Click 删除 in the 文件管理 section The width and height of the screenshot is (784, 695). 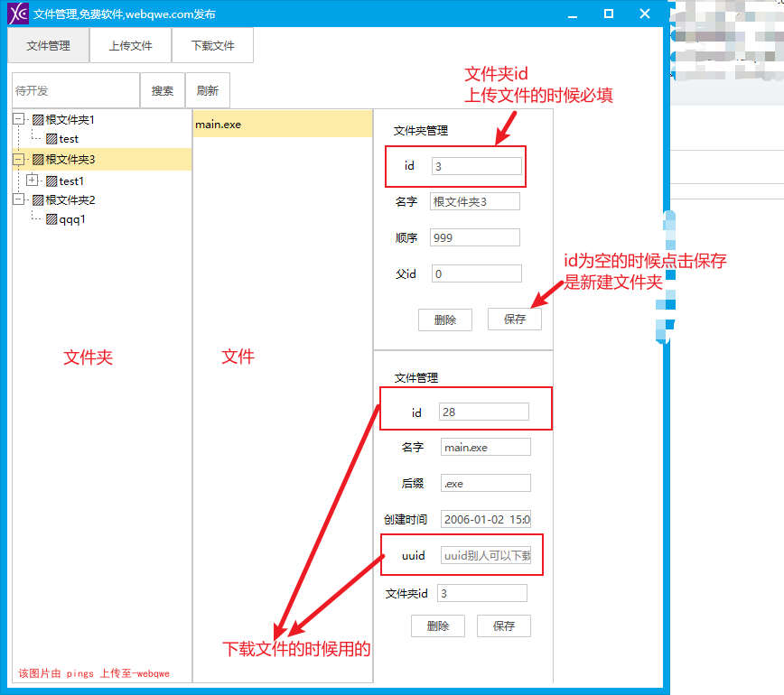click(x=438, y=625)
